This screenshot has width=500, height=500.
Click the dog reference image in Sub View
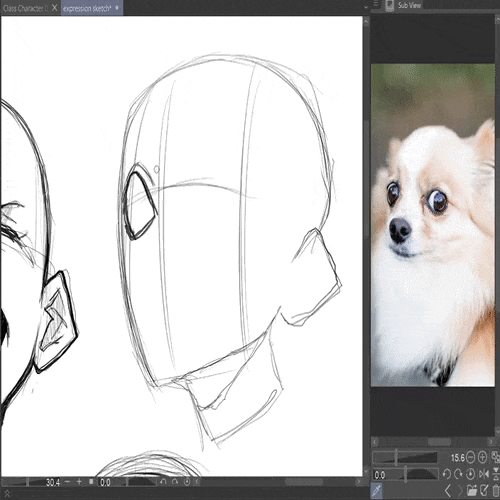point(433,225)
